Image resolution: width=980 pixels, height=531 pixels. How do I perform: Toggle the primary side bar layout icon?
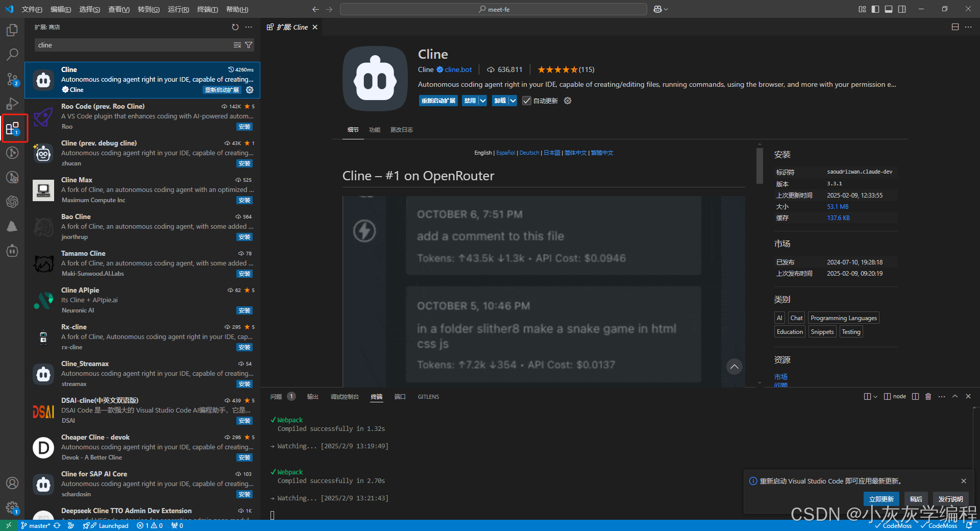(x=875, y=9)
